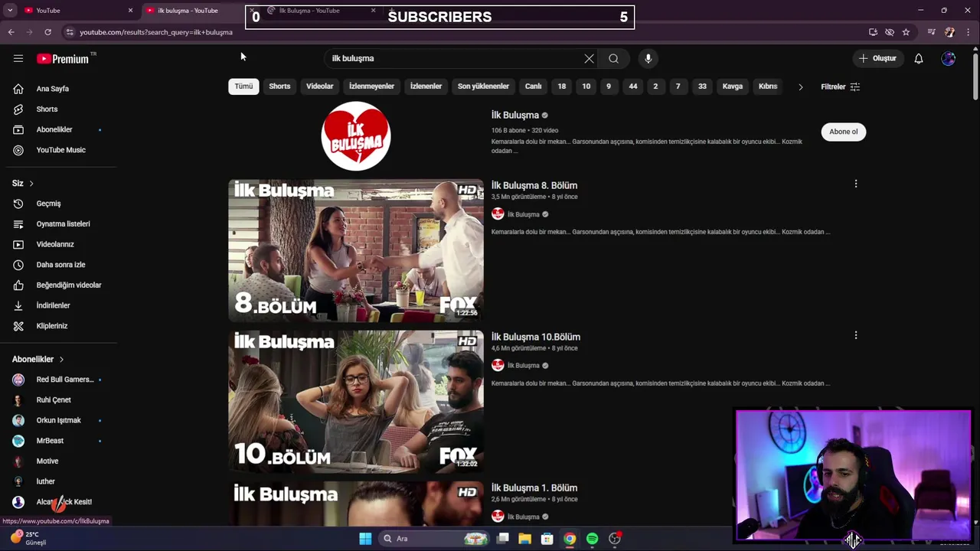Open the notifications bell

919,58
